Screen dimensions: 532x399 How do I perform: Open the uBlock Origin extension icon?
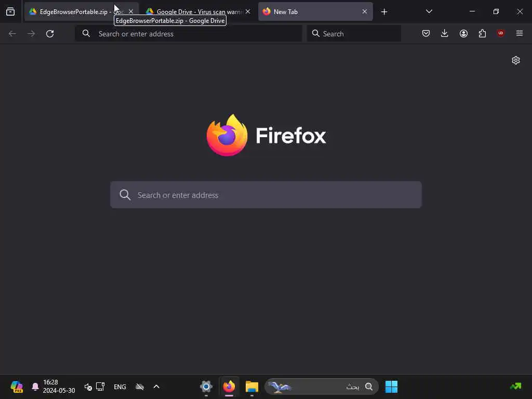coord(501,33)
